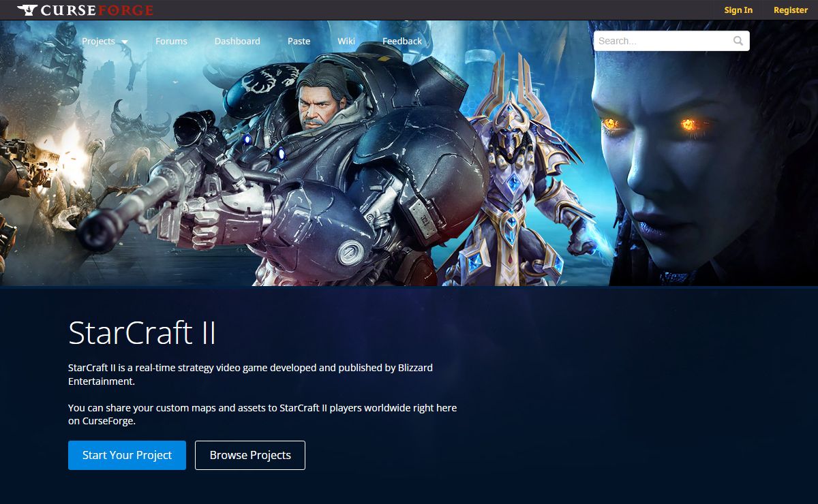Screen dimensions: 818x504
Task: Open the Paste menu item
Action: coord(299,41)
